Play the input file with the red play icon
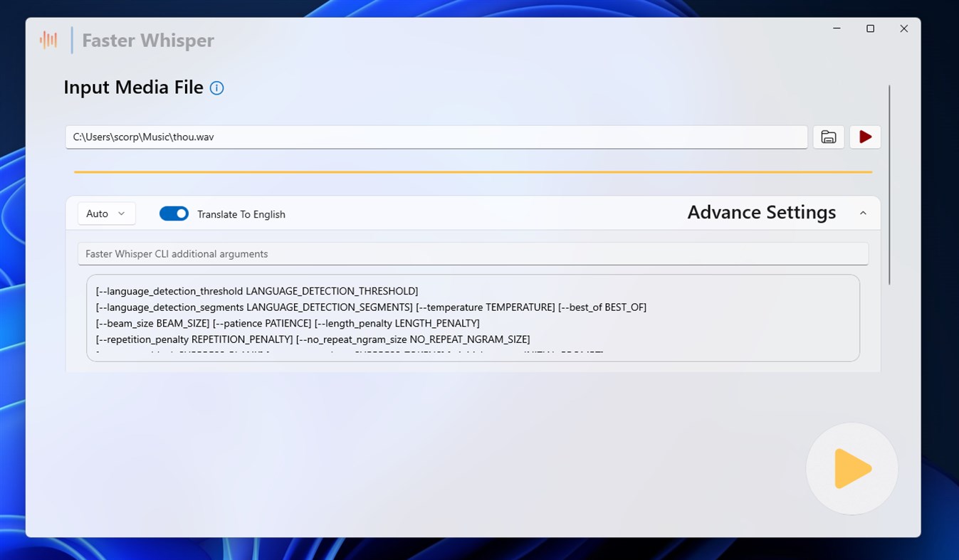The width and height of the screenshot is (959, 560). pyautogui.click(x=865, y=137)
